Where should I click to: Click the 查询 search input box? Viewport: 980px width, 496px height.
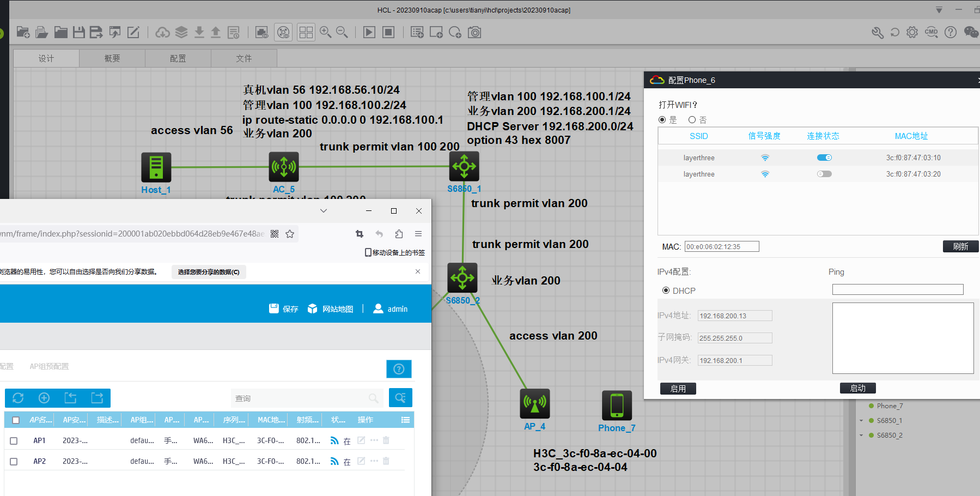click(307, 398)
